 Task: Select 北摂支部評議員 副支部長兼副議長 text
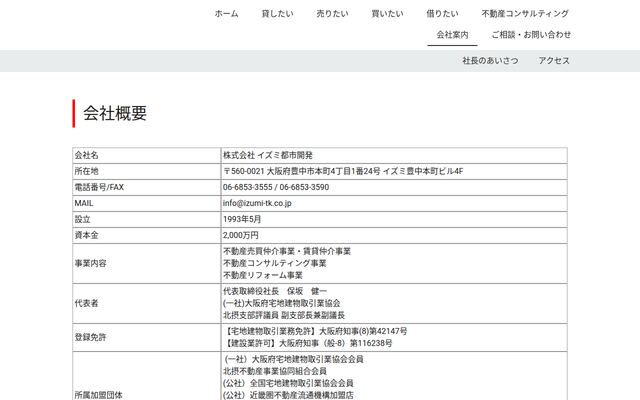[284, 315]
